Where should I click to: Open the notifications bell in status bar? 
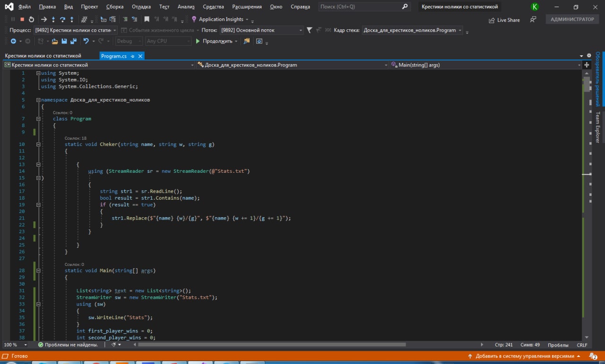[x=593, y=356]
